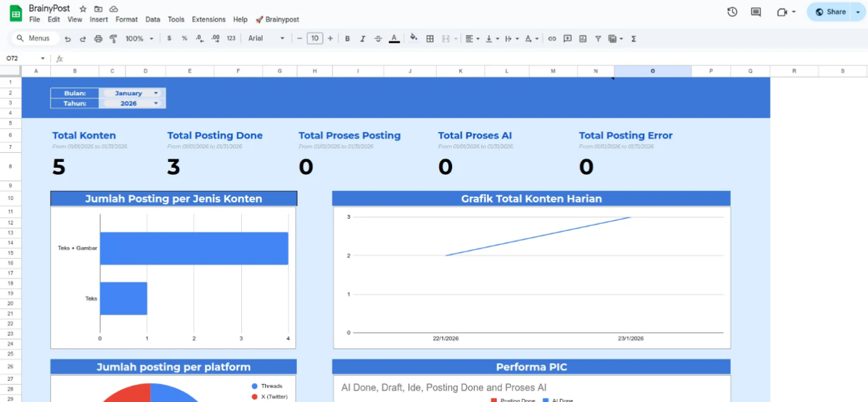This screenshot has width=868, height=402.
Task: Format as currency
Action: (x=169, y=39)
